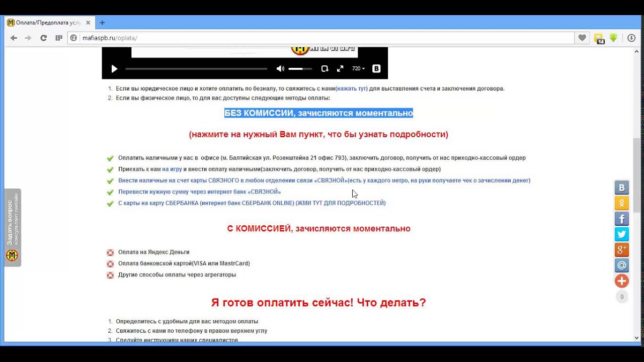The height and width of the screenshot is (362, 644).
Task: Click the VK logo in video player
Action: coord(376,69)
